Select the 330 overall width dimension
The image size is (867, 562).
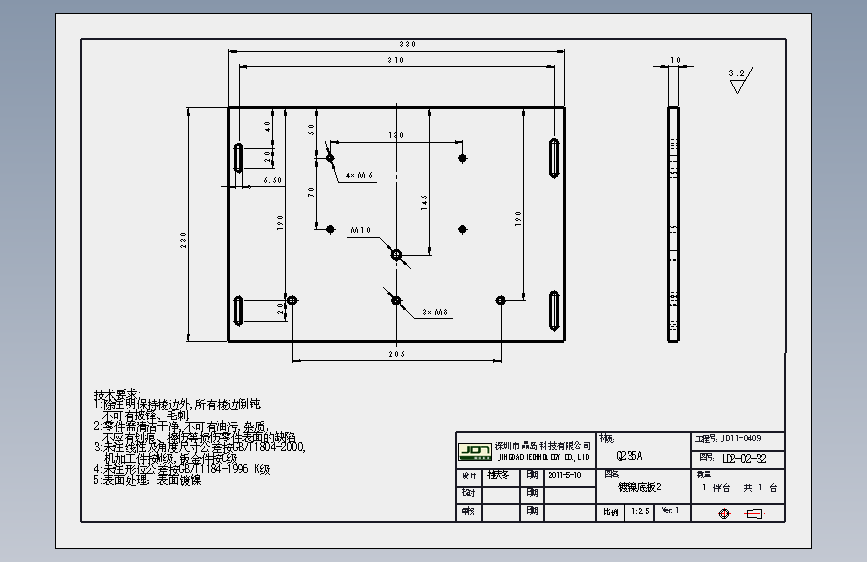[408, 44]
